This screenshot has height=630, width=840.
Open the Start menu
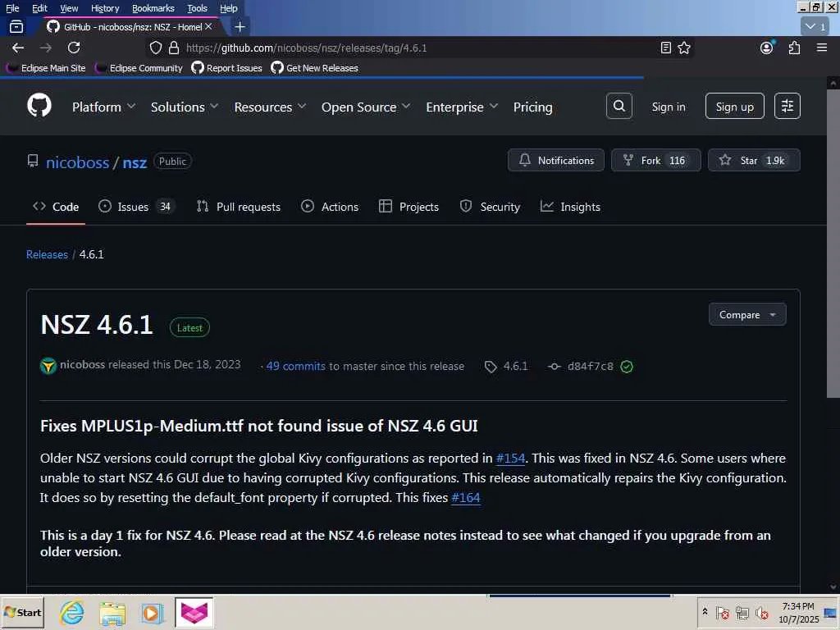[22, 612]
